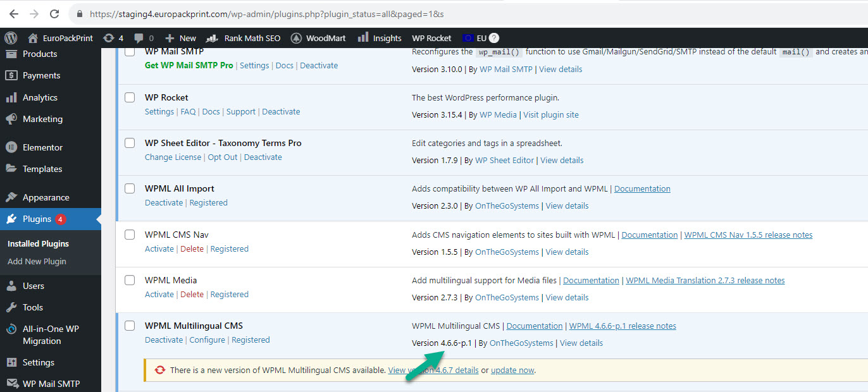Click the browser address bar URL
Screen dimensions: 868x392
click(x=266, y=13)
